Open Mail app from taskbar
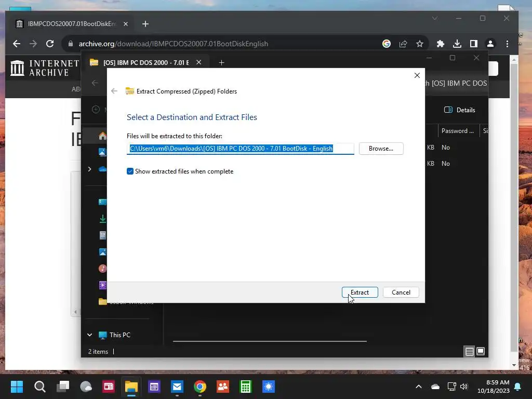Viewport: 532px width, 399px height. pos(177,387)
